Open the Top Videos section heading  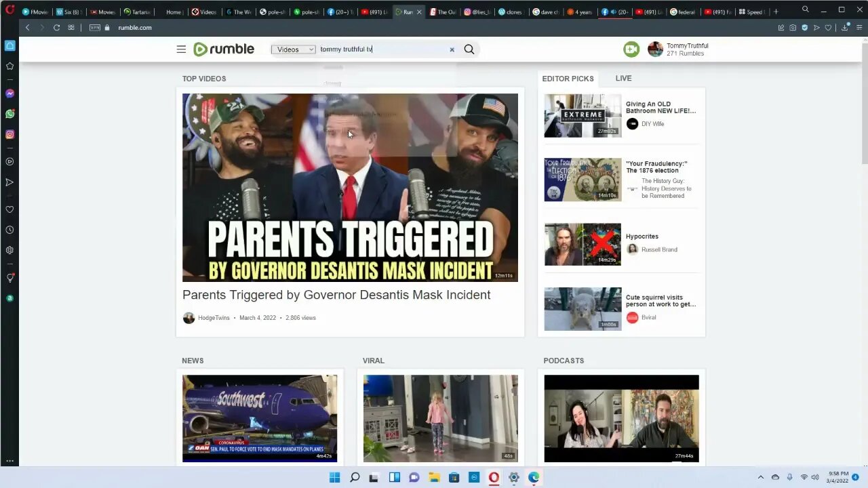(x=204, y=79)
